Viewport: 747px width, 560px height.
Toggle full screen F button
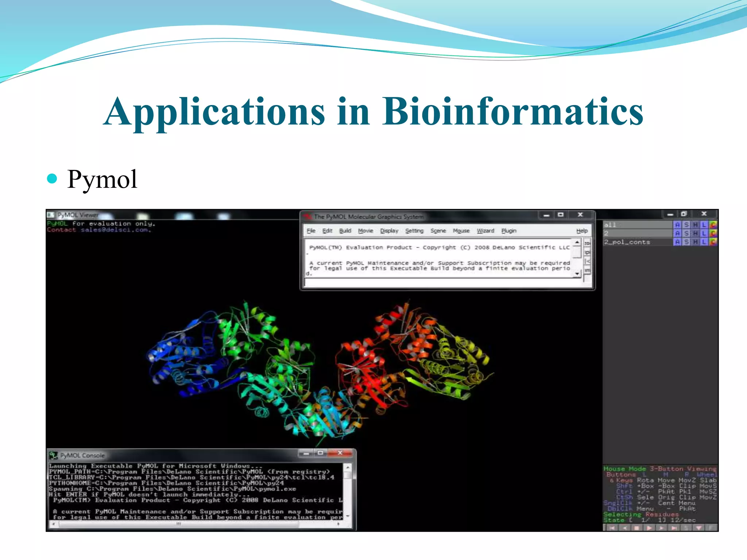pos(711,528)
